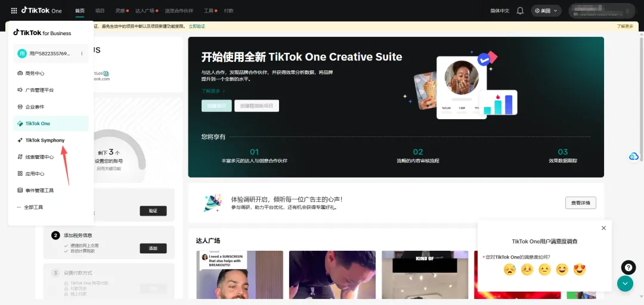
Task: Click the TikTok for Business logo
Action: click(42, 33)
